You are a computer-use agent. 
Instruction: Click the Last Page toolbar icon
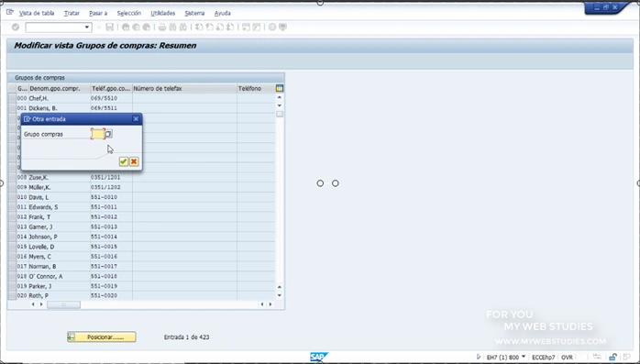click(x=230, y=28)
